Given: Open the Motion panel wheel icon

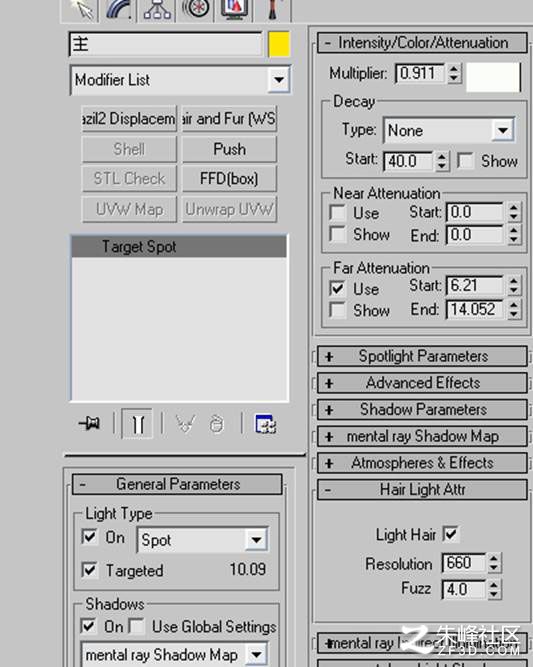Looking at the screenshot, I should click(195, 9).
